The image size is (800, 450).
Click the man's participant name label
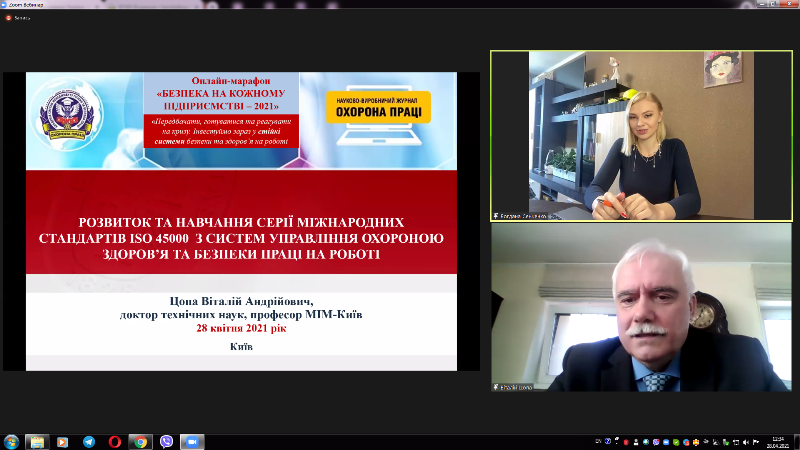coord(520,387)
